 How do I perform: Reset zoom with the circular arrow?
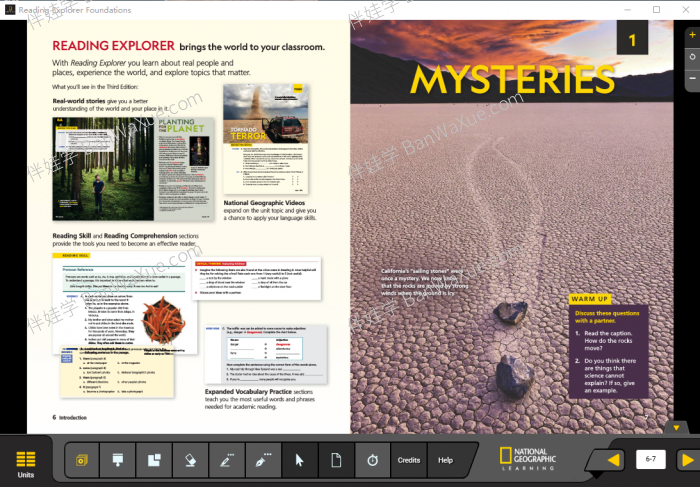point(692,57)
